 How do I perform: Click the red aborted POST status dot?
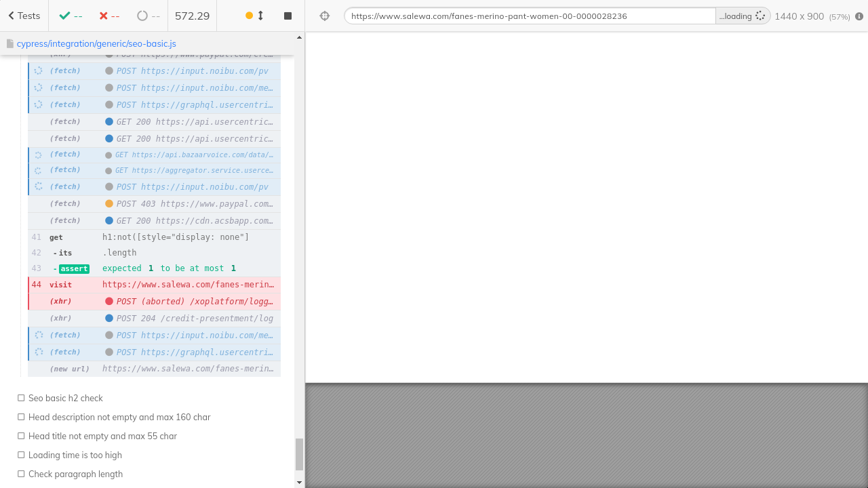click(109, 302)
